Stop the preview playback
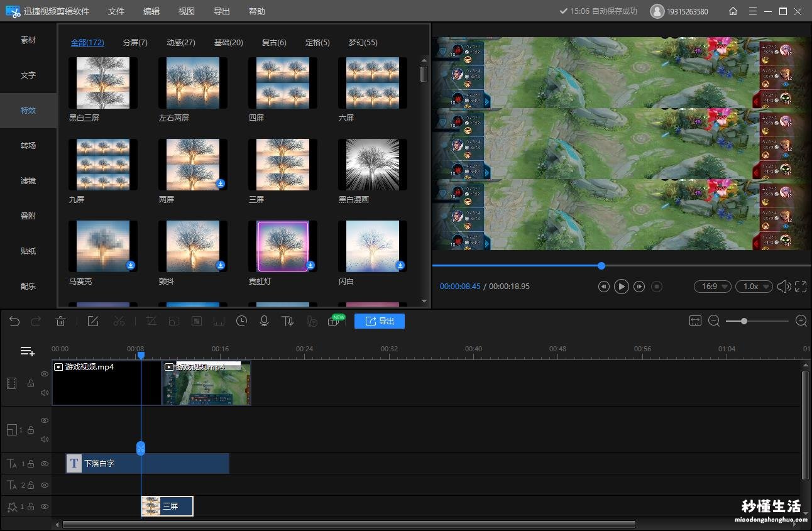This screenshot has height=531, width=812. coord(657,287)
